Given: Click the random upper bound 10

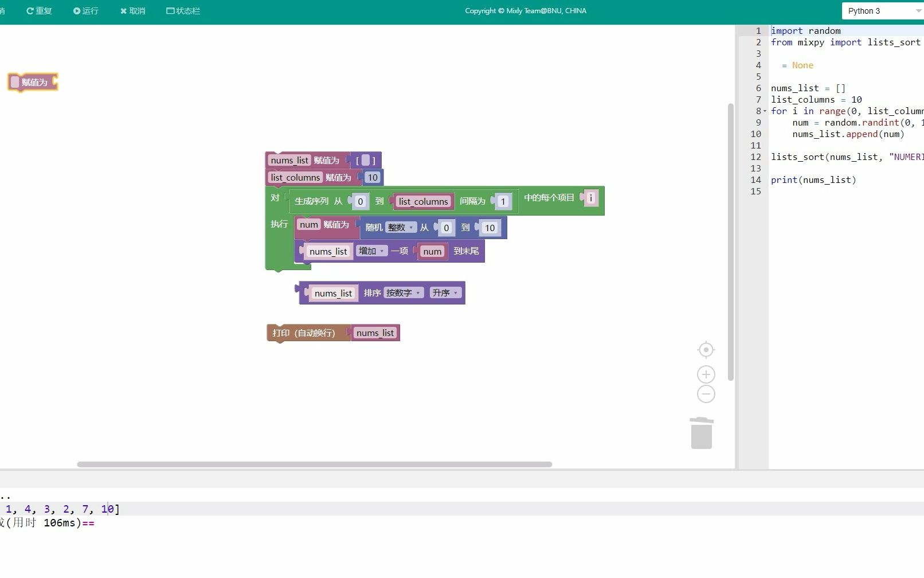Looking at the screenshot, I should point(490,228).
